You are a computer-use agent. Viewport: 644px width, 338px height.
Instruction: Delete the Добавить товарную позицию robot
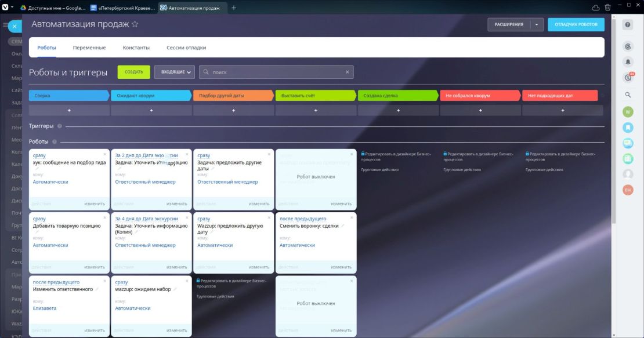[x=105, y=217]
